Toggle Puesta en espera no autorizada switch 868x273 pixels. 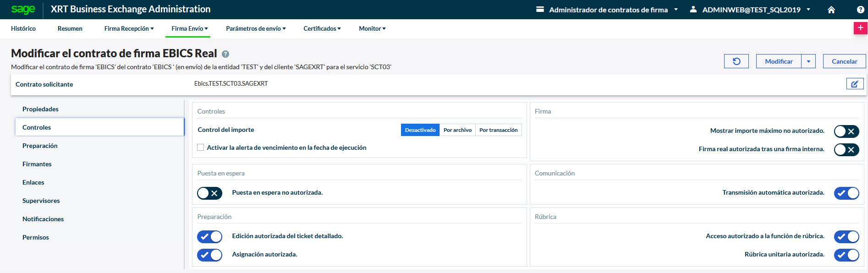click(209, 193)
